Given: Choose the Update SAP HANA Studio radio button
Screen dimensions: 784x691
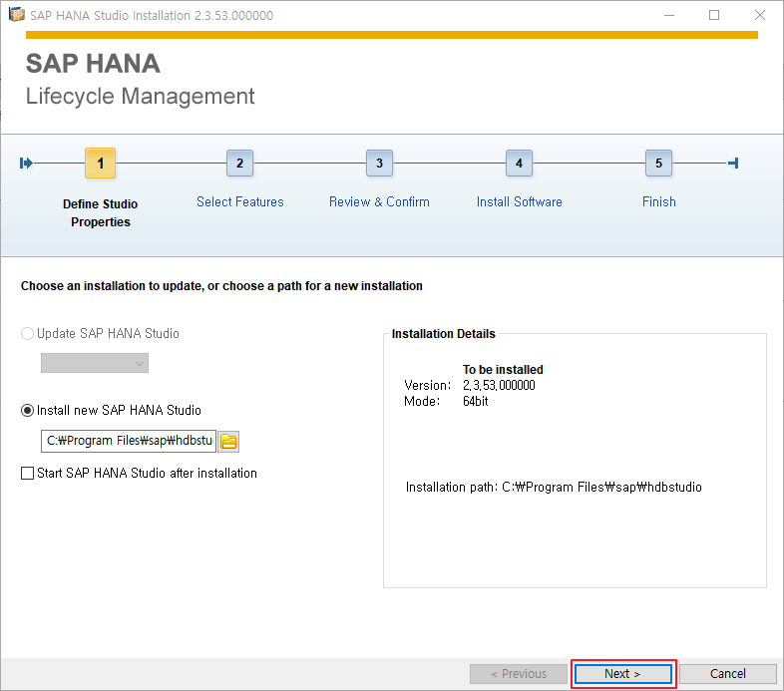Looking at the screenshot, I should (27, 333).
